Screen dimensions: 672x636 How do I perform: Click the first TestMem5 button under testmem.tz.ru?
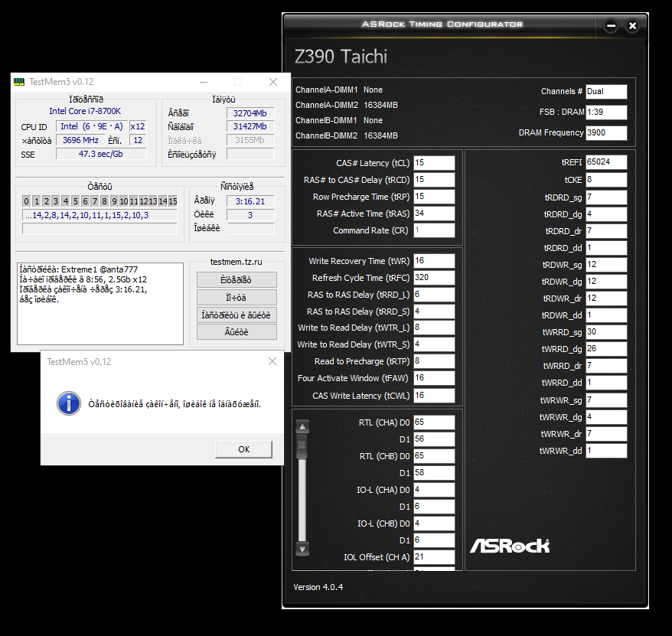tap(237, 280)
